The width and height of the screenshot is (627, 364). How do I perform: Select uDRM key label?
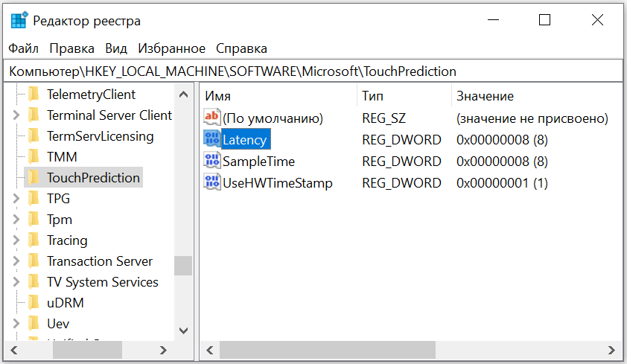[x=66, y=302]
